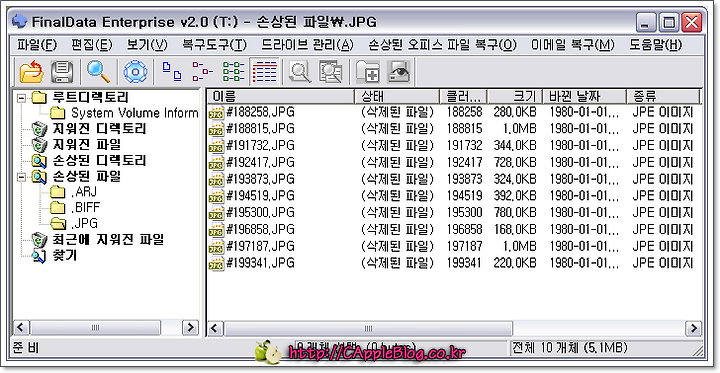Sort by the 상태 column header
The height and width of the screenshot is (373, 720).
(397, 96)
